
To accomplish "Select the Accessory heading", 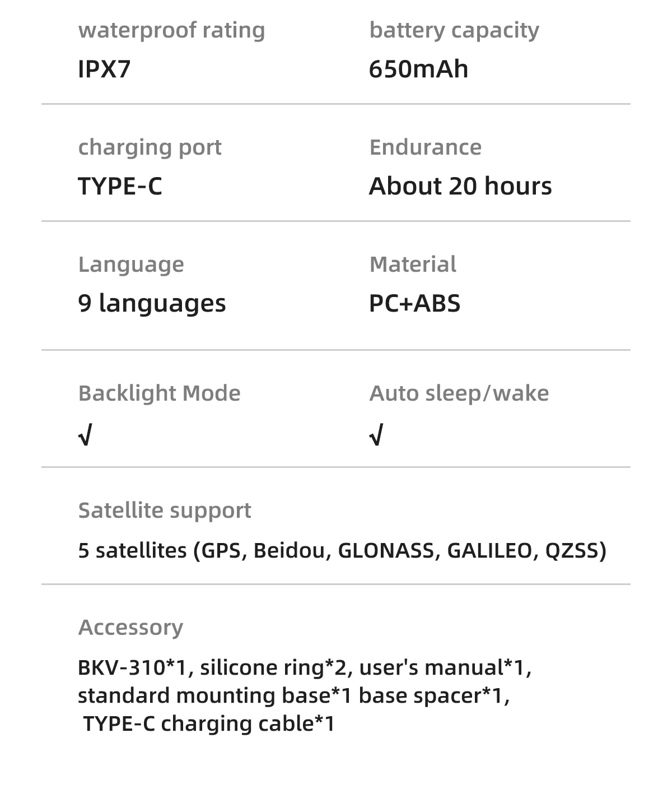I will [130, 628].
